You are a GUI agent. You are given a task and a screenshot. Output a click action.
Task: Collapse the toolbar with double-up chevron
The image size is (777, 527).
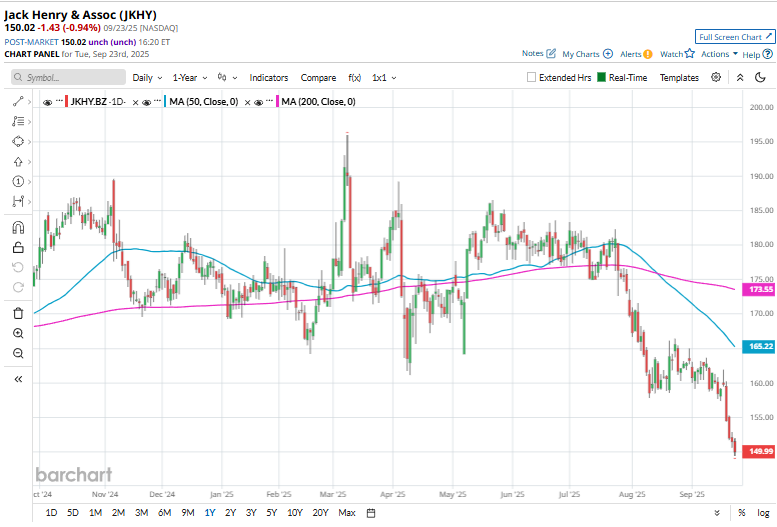click(740, 77)
